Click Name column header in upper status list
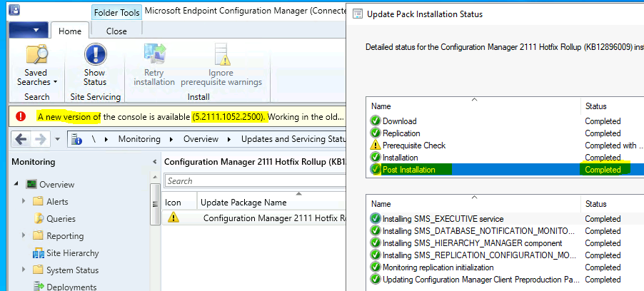Image resolution: width=644 pixels, height=291 pixels. point(473,106)
